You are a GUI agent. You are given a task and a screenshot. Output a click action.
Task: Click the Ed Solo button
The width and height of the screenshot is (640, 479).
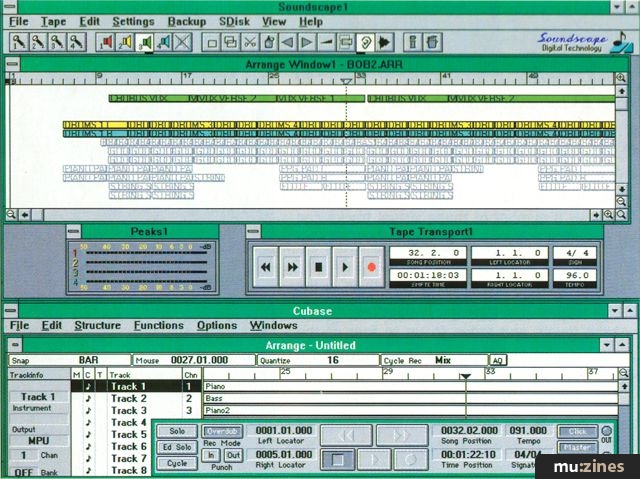pyautogui.click(x=176, y=447)
